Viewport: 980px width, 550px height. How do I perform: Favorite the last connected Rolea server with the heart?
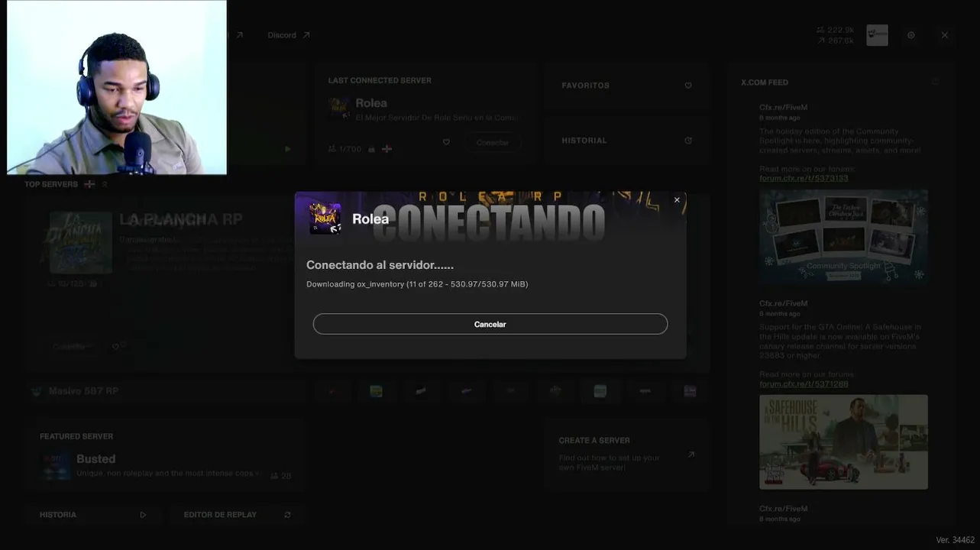(446, 142)
